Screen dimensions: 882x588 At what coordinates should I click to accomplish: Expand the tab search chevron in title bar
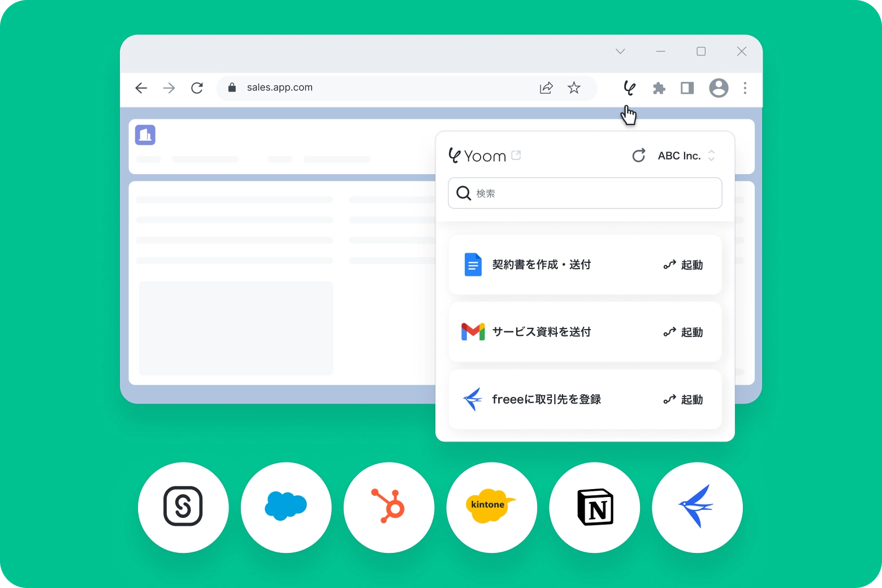tap(620, 51)
